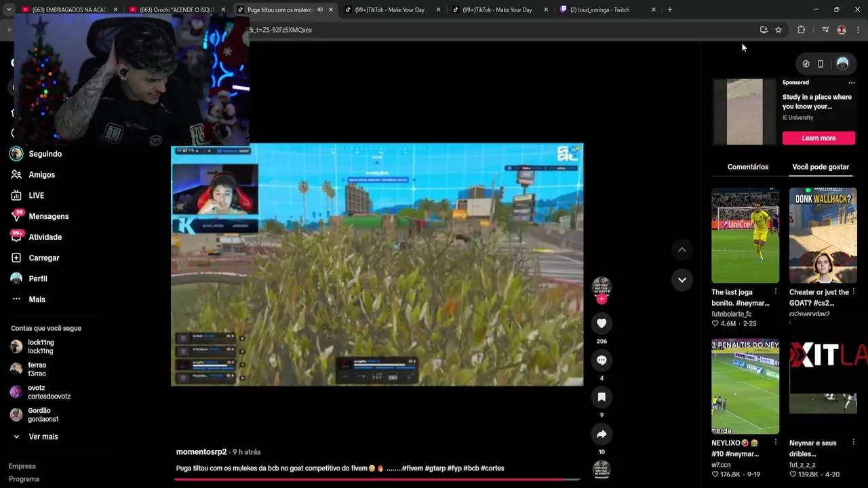This screenshot has width=868, height=488.
Task: Close the Puga tiltou browser tab
Action: (331, 9)
